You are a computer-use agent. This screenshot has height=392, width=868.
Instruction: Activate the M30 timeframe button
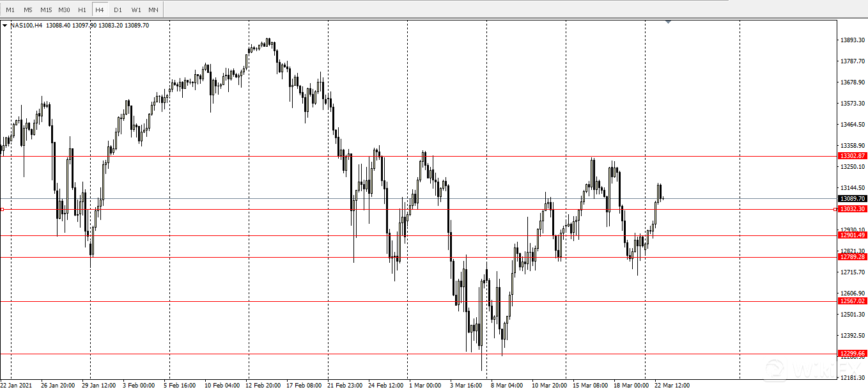(x=64, y=10)
